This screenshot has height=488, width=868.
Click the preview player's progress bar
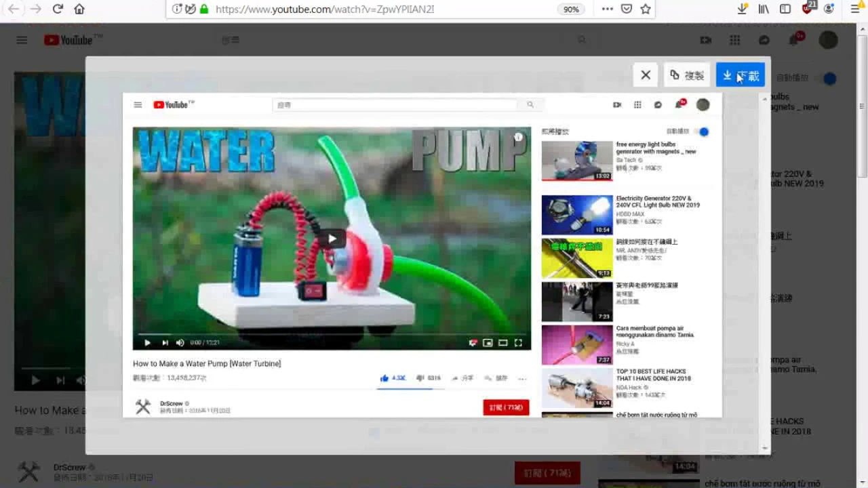(332, 334)
